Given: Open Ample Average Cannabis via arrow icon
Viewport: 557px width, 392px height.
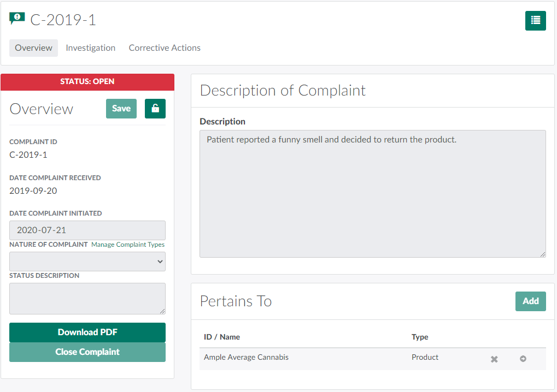Looking at the screenshot, I should point(523,359).
